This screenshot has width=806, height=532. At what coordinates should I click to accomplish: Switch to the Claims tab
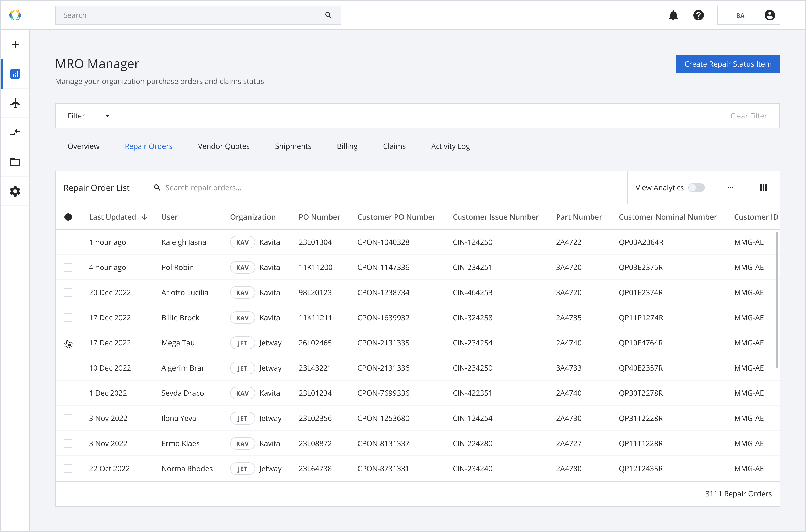click(x=394, y=146)
